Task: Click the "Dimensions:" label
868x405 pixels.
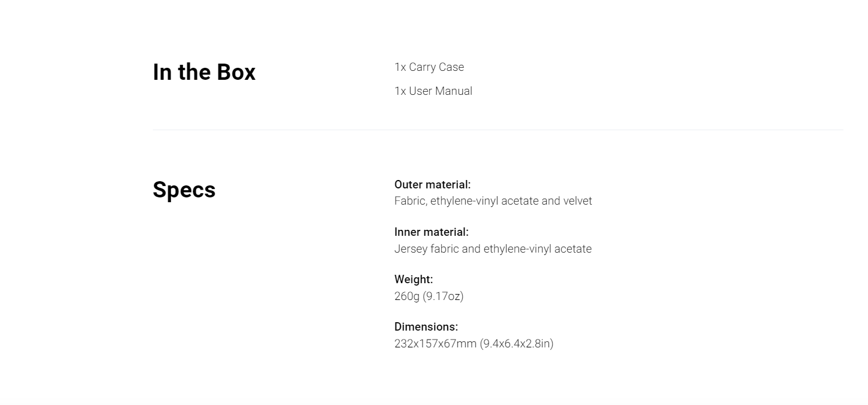Action: pyautogui.click(x=426, y=327)
